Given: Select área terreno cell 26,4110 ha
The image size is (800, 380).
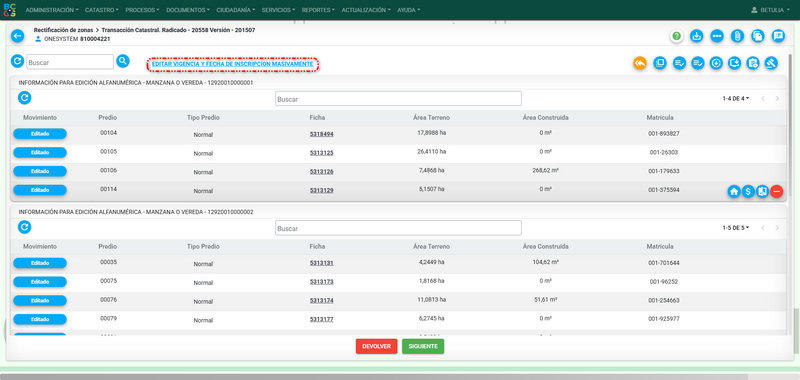Looking at the screenshot, I should (432, 151).
